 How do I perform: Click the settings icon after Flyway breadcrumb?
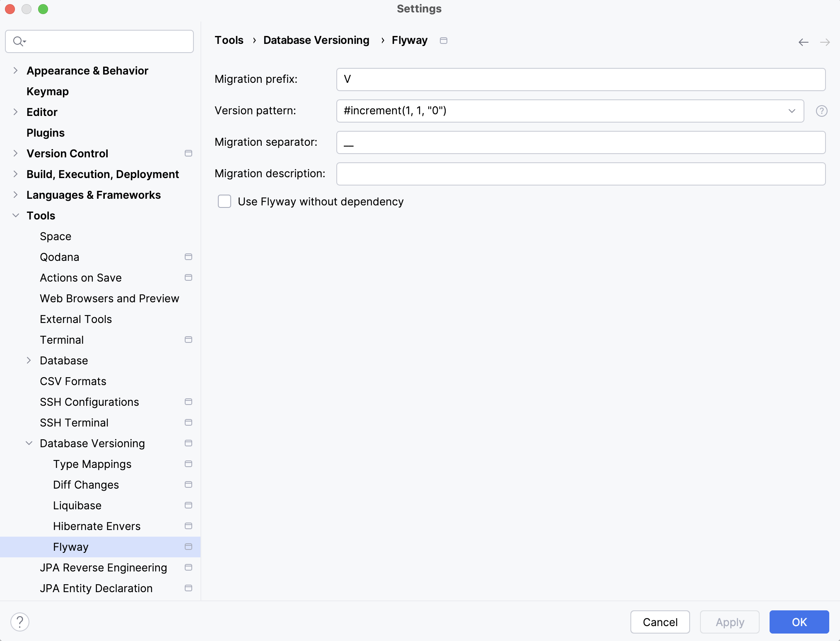[x=444, y=40]
